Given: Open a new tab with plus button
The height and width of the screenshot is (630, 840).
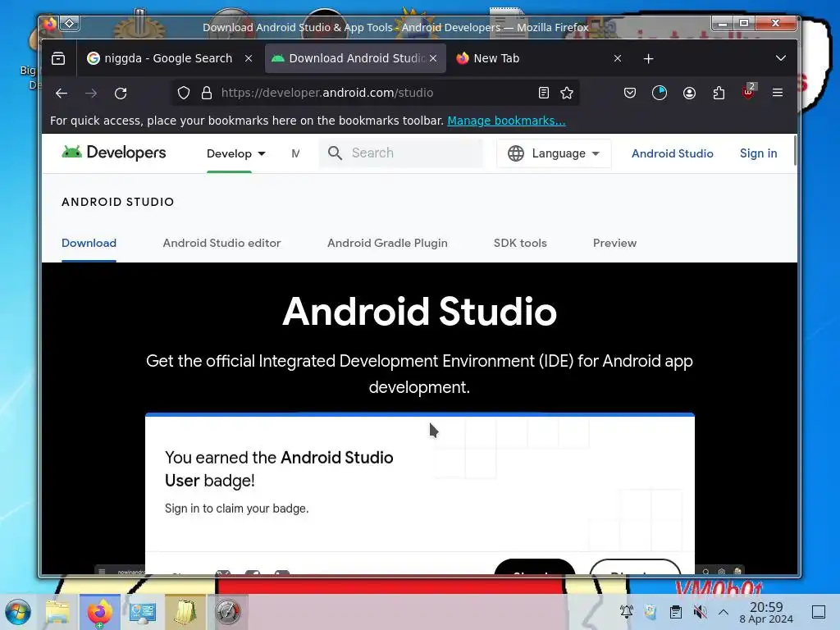Looking at the screenshot, I should [x=648, y=58].
